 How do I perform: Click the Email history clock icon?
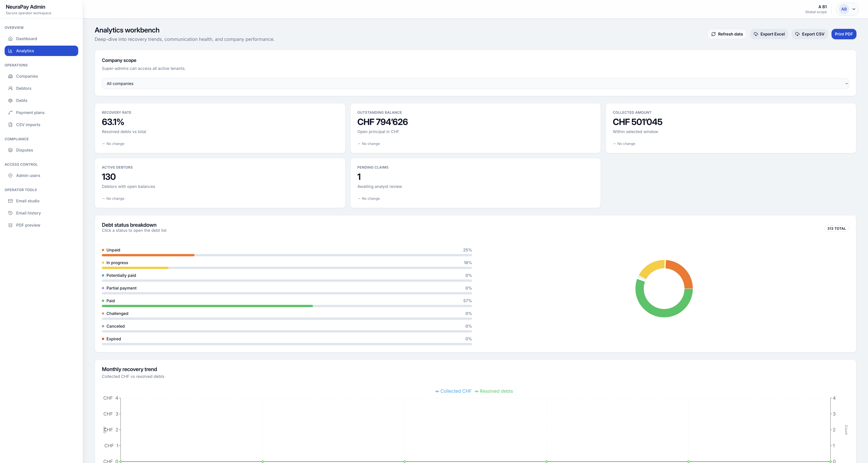[10, 213]
